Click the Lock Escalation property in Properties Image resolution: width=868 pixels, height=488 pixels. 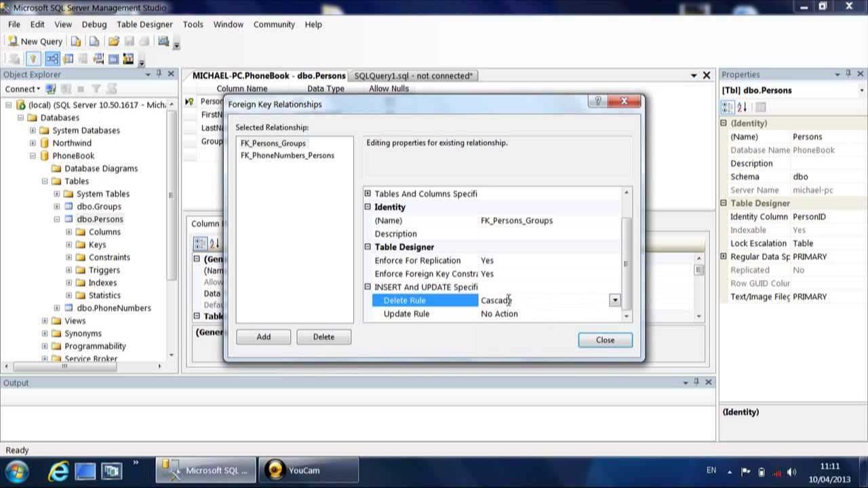[x=793, y=243]
